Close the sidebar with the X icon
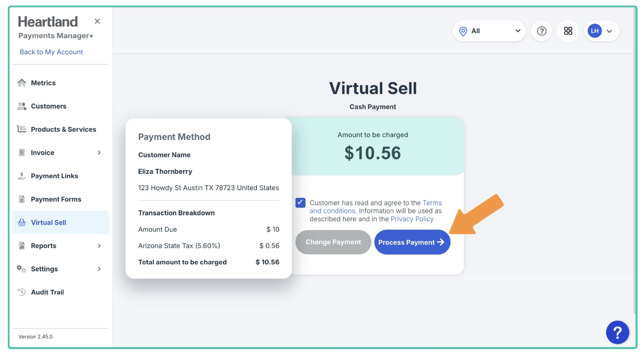The height and width of the screenshot is (356, 644). tap(97, 21)
